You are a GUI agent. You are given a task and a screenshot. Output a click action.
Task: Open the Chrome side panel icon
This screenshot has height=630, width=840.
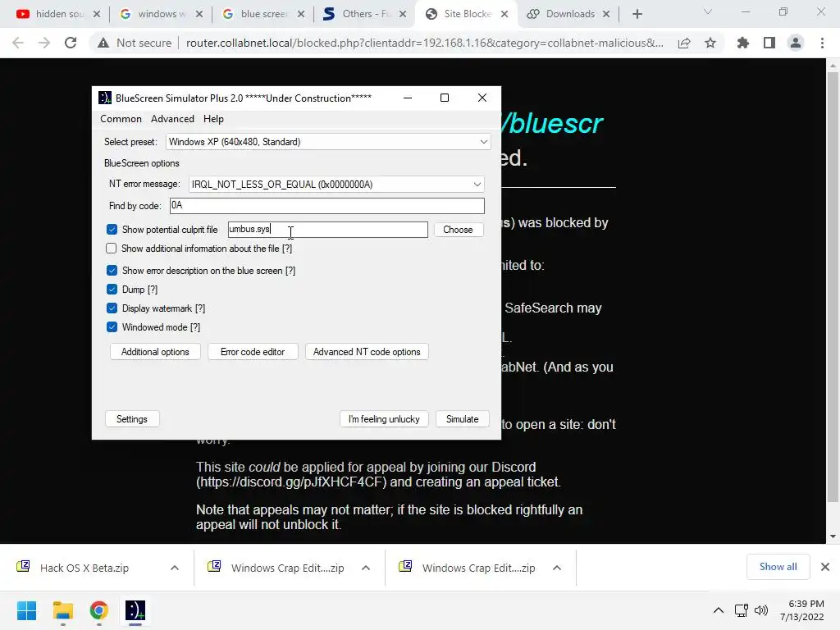click(x=769, y=43)
